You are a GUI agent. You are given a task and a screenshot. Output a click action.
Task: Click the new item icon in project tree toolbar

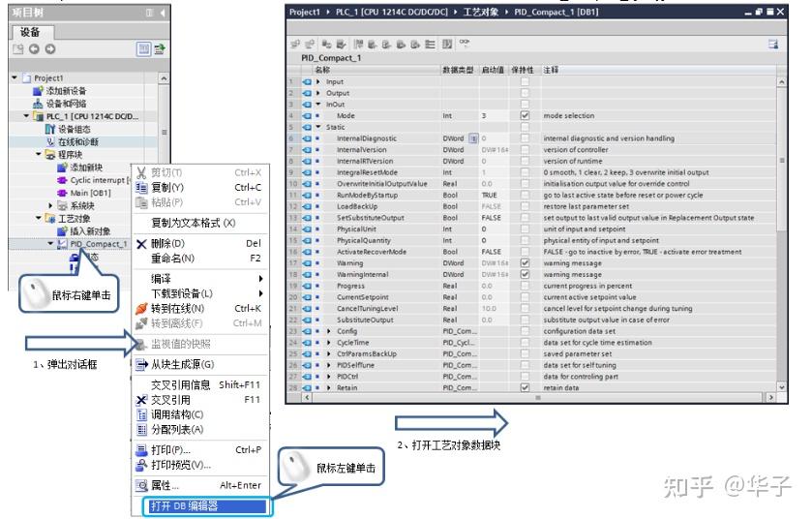18,49
